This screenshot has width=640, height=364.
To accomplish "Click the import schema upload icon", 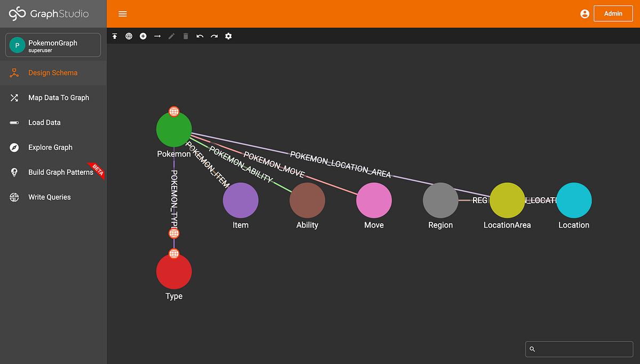I will pos(114,36).
